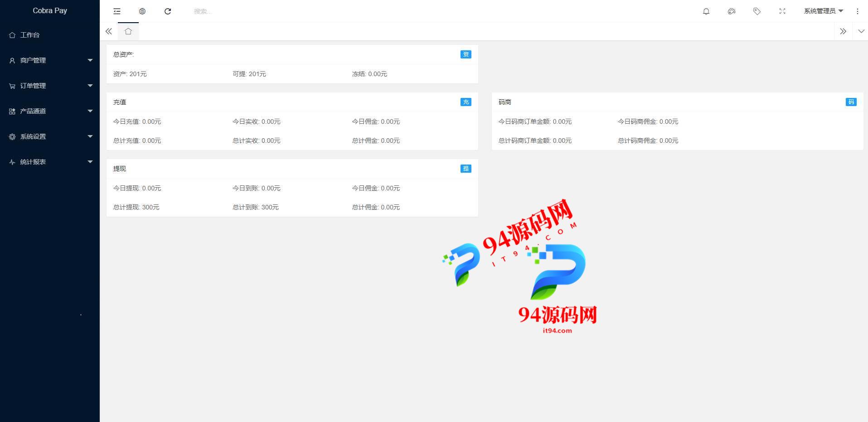Click the pulse icon next to 统计报表
This screenshot has height=422, width=868.
click(x=12, y=162)
